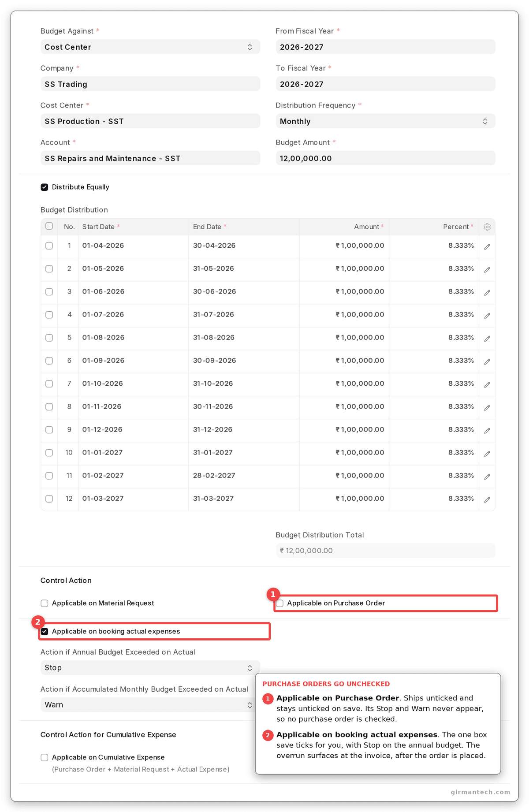Enable Applicable on Material Request
Viewport: 529px width, 812px height.
(45, 603)
